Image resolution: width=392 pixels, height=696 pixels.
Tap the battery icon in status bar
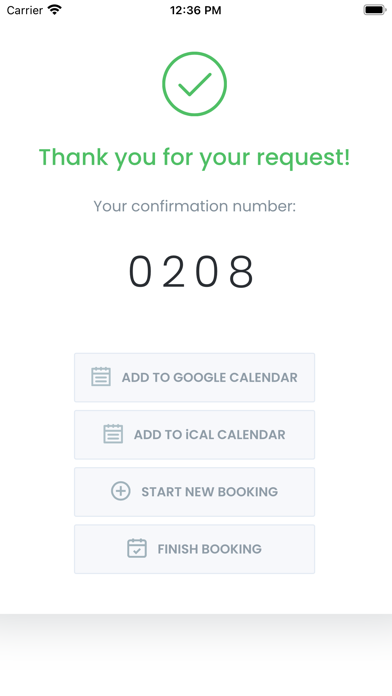tap(375, 10)
